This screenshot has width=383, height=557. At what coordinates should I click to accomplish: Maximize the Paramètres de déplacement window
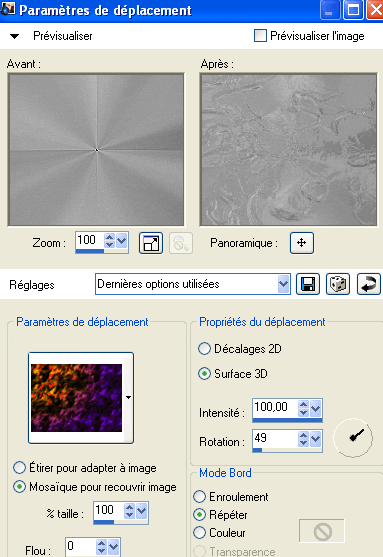[x=353, y=10]
